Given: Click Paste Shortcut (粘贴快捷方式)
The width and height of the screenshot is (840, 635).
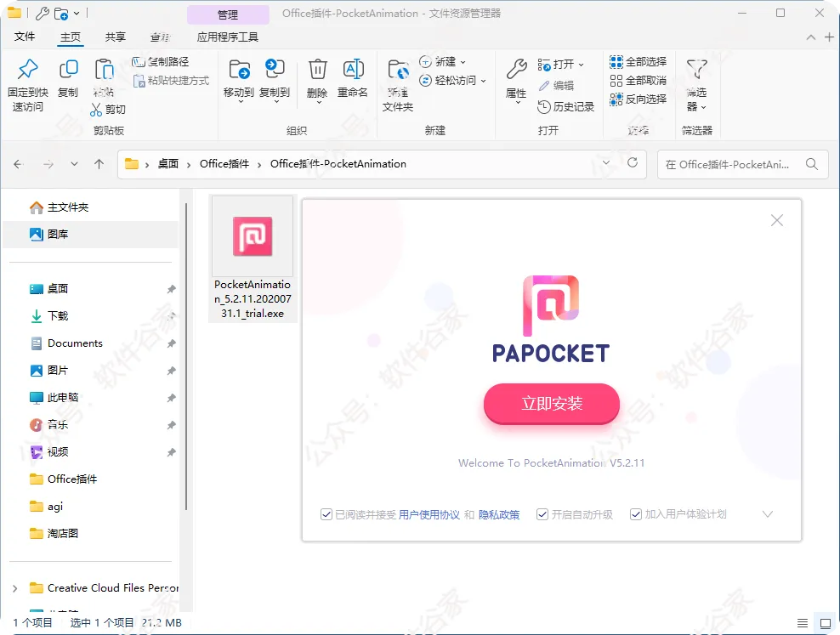Looking at the screenshot, I should click(171, 81).
